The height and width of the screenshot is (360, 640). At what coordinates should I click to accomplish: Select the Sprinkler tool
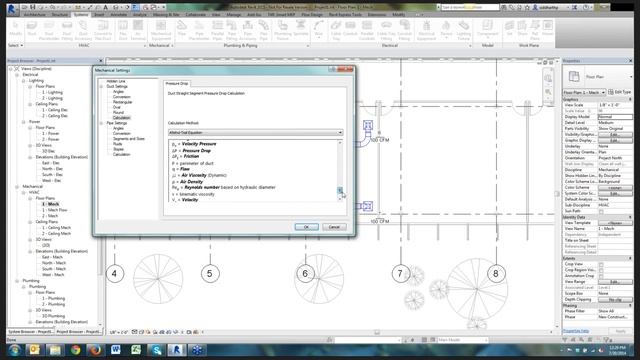point(301,29)
